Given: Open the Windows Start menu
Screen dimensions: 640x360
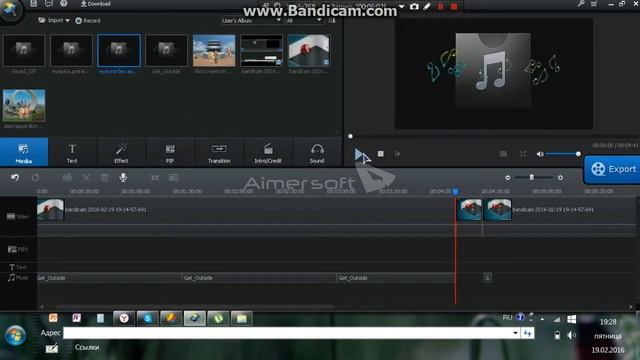Looking at the screenshot, I should (15, 336).
